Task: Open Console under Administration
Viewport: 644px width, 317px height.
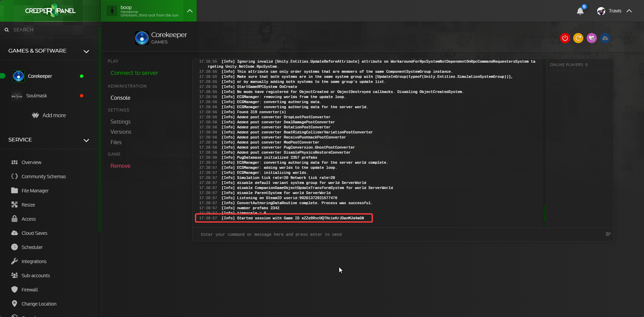Action: click(x=120, y=98)
